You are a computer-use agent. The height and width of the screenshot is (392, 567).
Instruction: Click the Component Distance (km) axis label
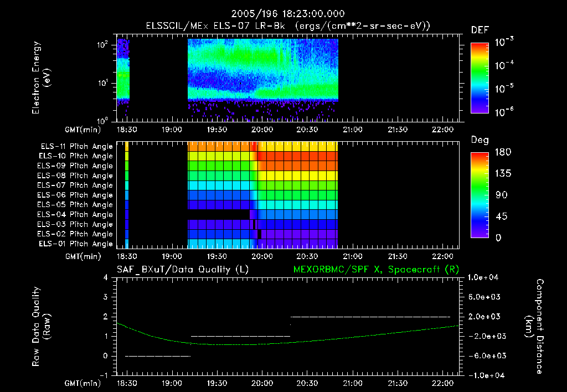pyautogui.click(x=534, y=327)
